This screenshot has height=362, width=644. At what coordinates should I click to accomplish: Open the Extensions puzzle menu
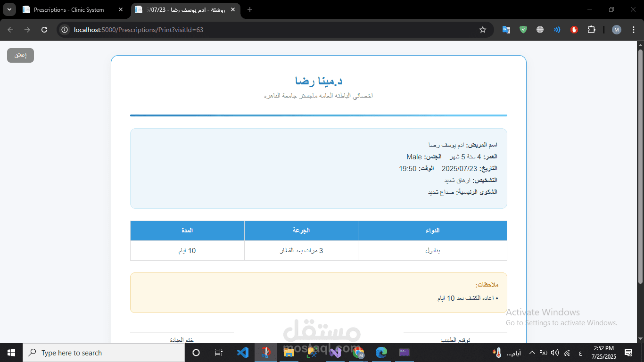591,30
